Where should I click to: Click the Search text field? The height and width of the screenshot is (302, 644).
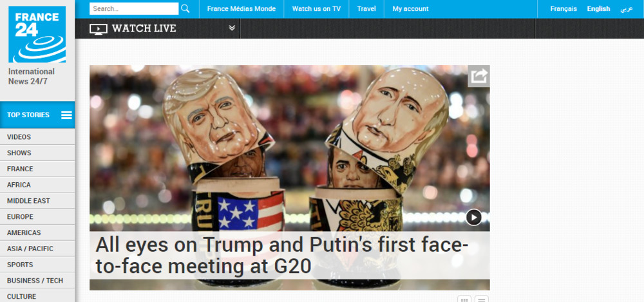(x=134, y=8)
